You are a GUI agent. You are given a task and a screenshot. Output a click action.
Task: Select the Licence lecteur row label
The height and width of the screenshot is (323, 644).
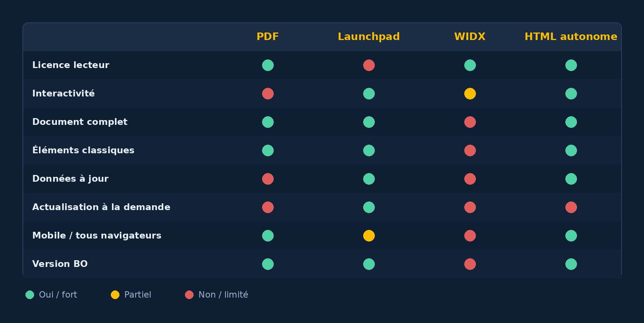tap(71, 65)
